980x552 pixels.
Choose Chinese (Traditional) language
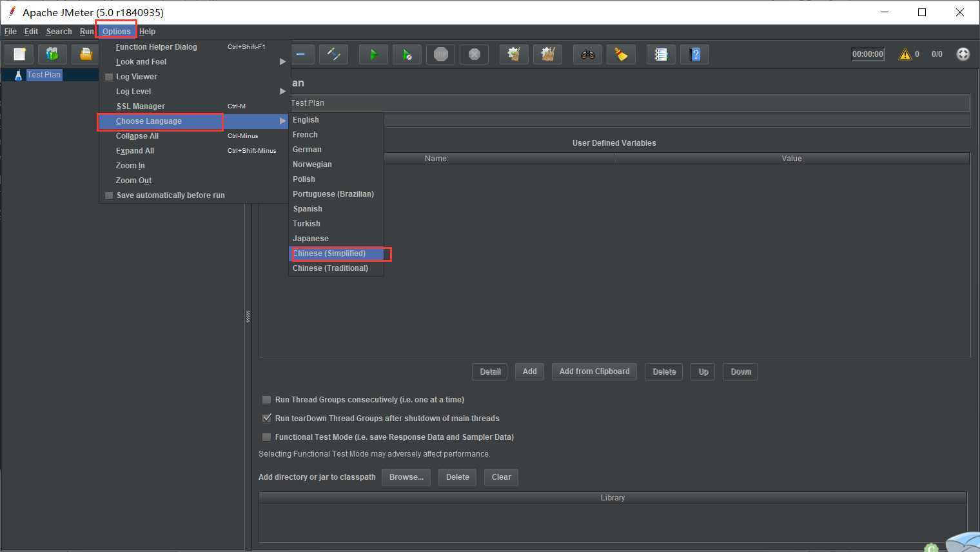coord(336,268)
